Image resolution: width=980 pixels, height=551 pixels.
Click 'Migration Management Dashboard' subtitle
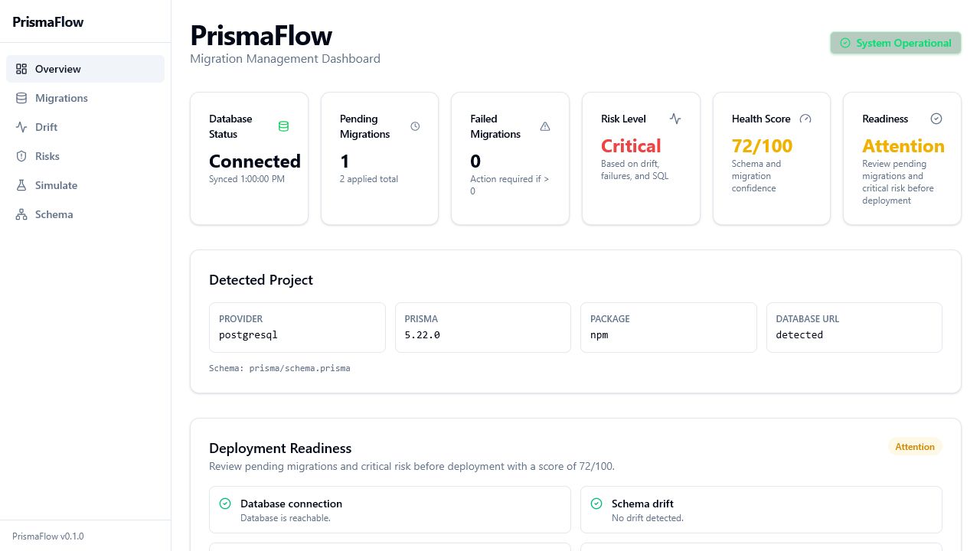[285, 58]
